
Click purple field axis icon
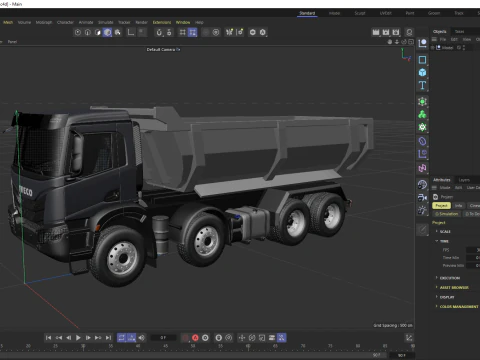point(422,154)
